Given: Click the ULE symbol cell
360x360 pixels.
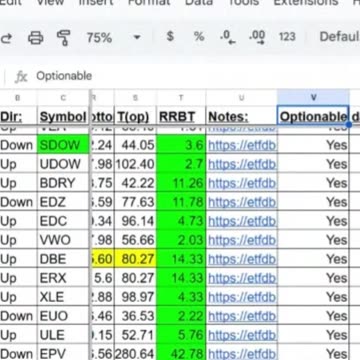Looking at the screenshot, I should (63, 335).
